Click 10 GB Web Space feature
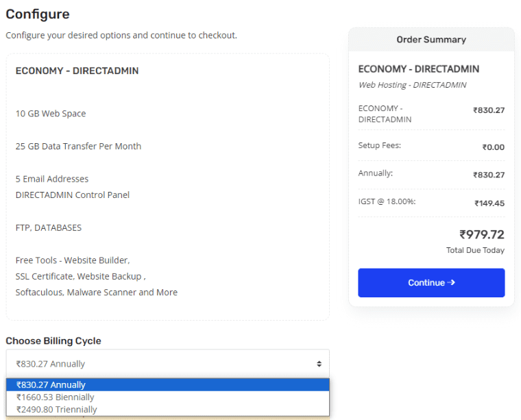This screenshot has width=521, height=420. point(51,114)
